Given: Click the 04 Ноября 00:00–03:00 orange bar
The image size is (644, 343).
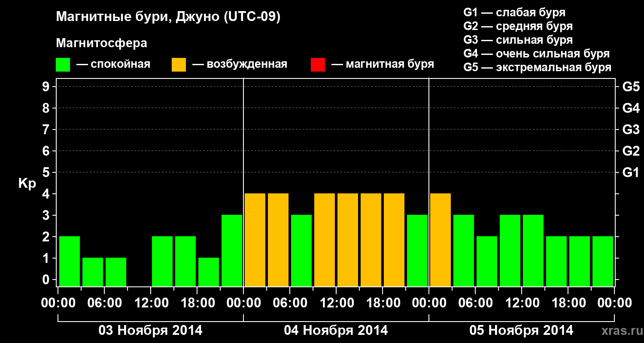Looking at the screenshot, I should 255,240.
